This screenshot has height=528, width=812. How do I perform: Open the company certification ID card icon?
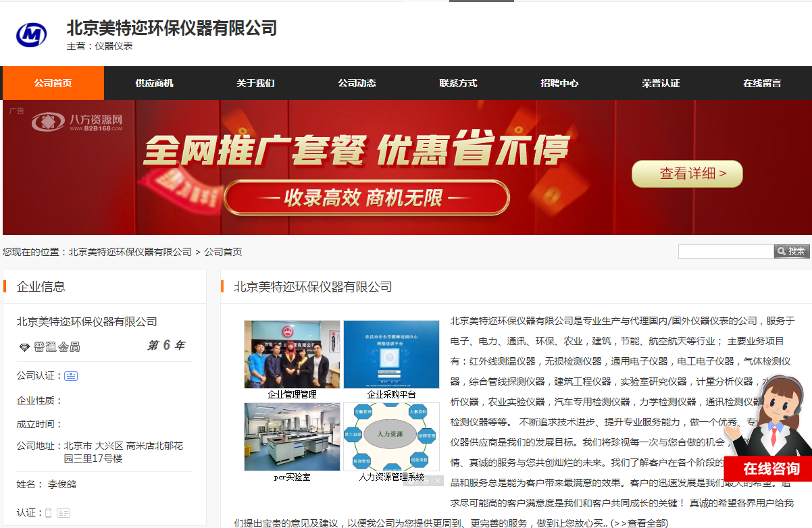(71, 376)
